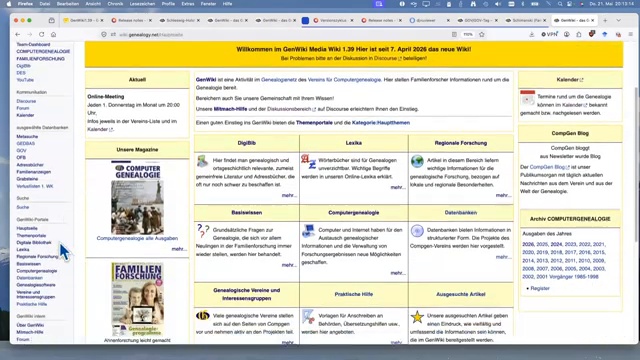Close the active GenWiki tab
The height and width of the screenshot is (360, 640).
[x=593, y=20]
